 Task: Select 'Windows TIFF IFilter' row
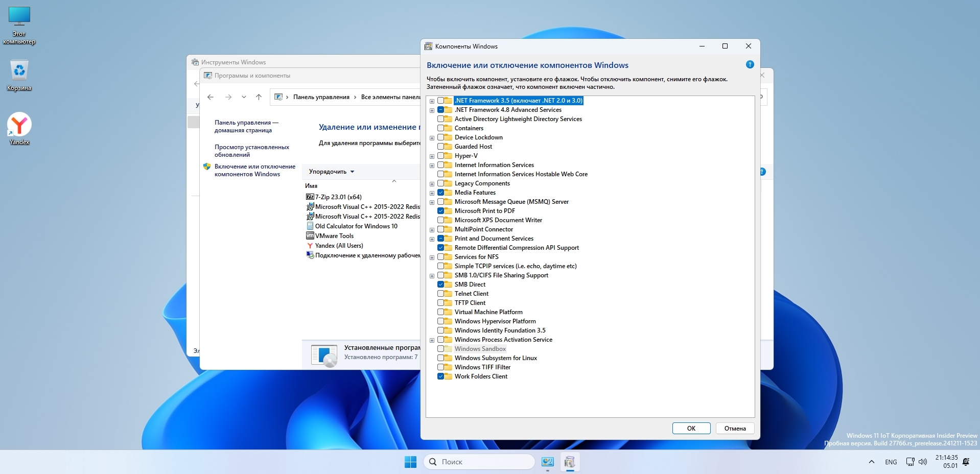coord(482,367)
